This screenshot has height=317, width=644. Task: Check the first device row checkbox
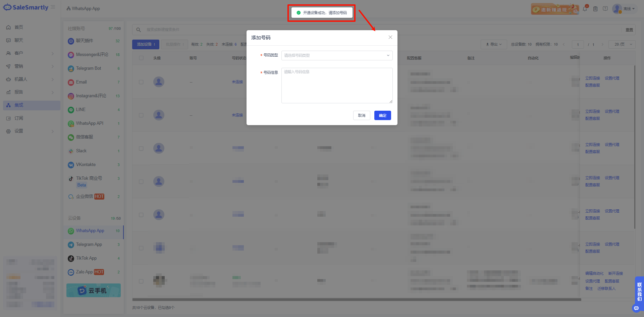141,82
